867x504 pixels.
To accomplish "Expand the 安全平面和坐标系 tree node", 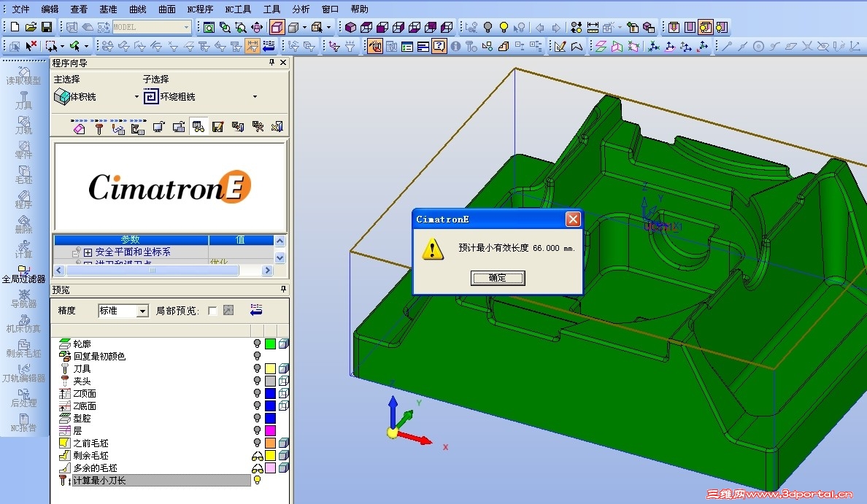I will pyautogui.click(x=88, y=252).
